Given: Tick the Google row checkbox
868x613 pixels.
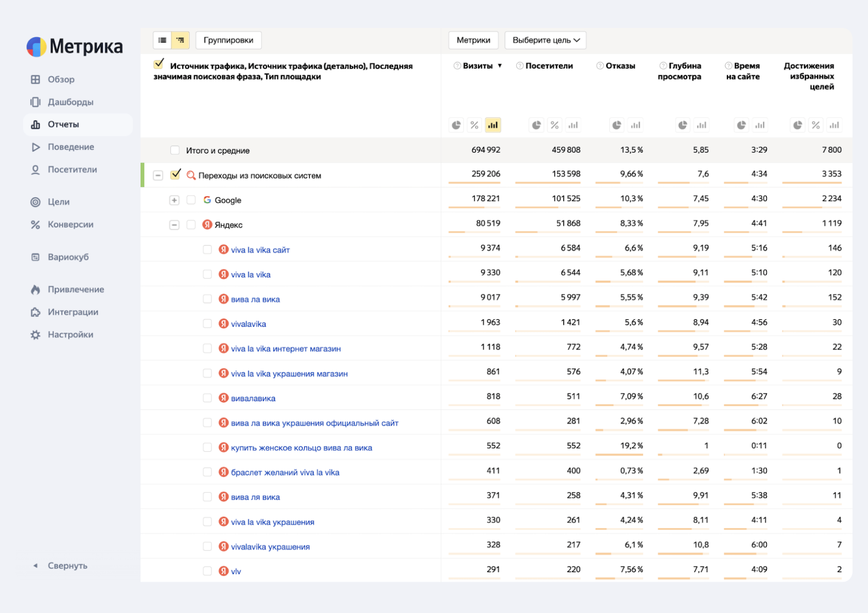Looking at the screenshot, I should click(x=191, y=200).
